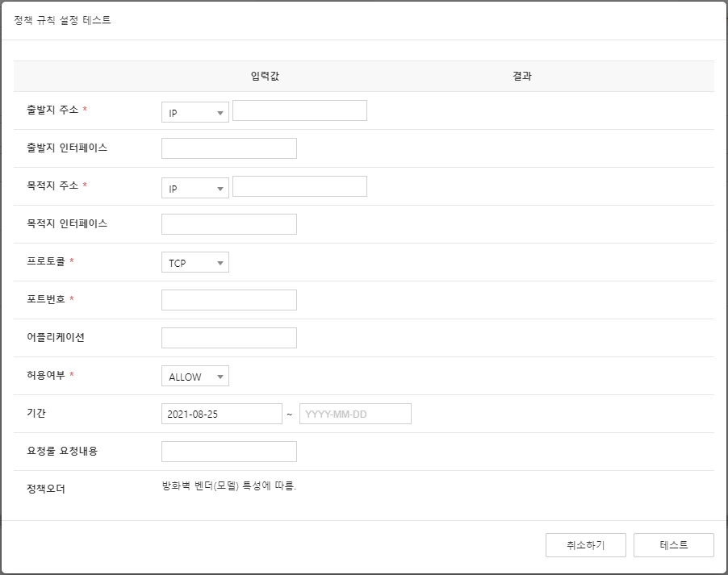The height and width of the screenshot is (575, 728).
Task: Click the 목적지 주소 label
Action: pos(52,185)
